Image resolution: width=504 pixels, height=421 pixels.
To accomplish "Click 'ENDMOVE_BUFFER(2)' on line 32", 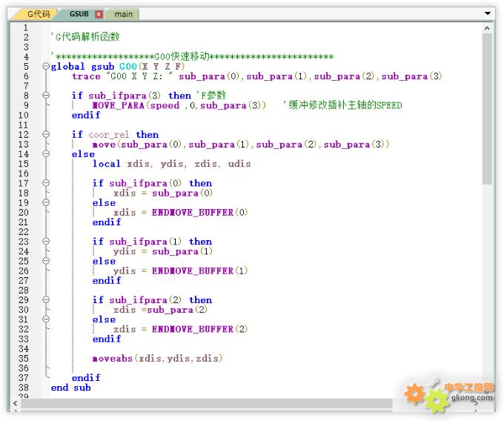I will tap(199, 329).
